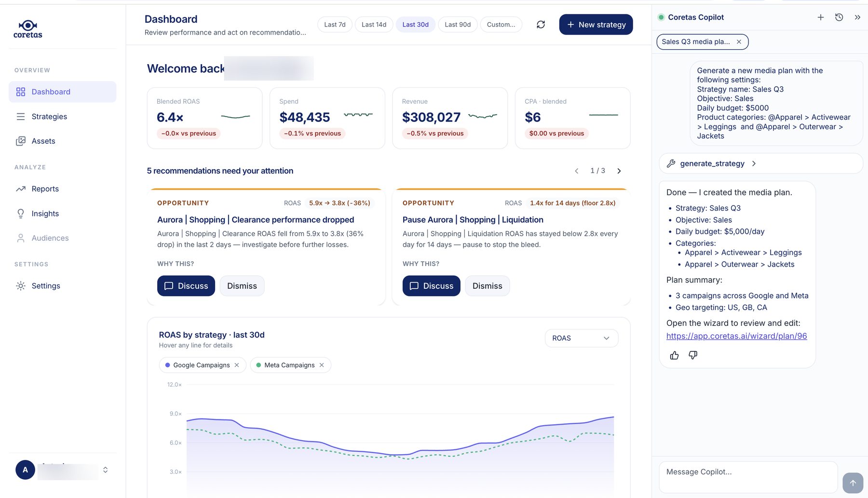Select the Last 7d date range
The height and width of the screenshot is (498, 868).
335,25
